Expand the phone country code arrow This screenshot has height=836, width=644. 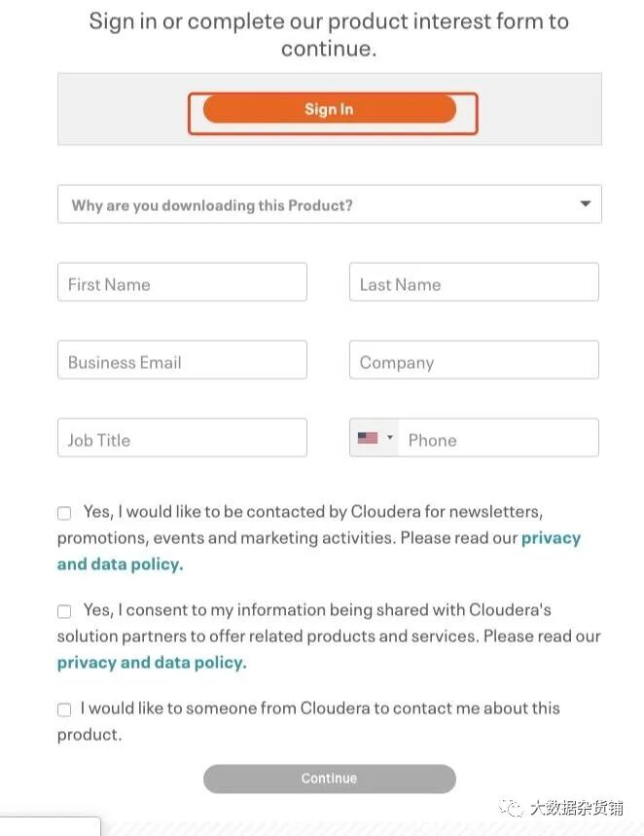tap(390, 438)
